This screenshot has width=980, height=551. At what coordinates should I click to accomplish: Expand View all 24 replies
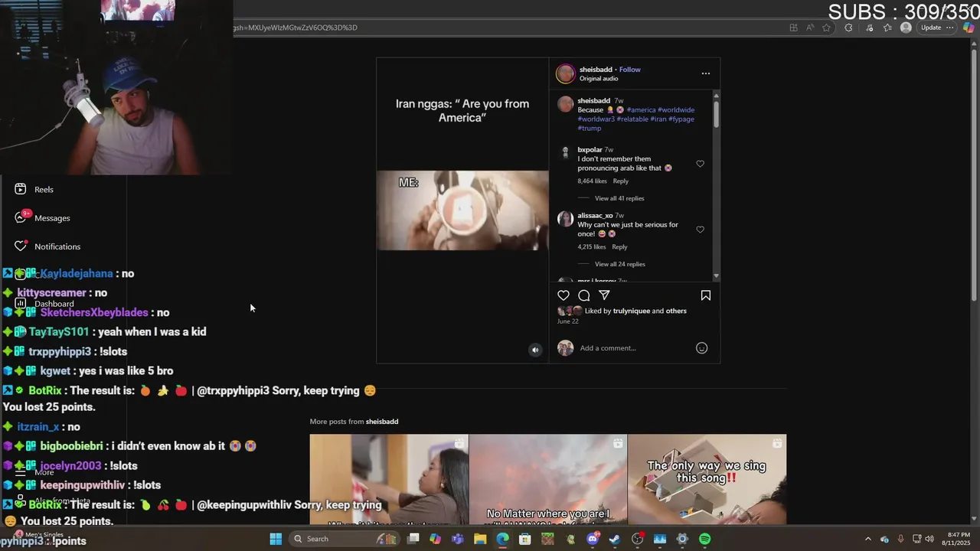pyautogui.click(x=620, y=264)
